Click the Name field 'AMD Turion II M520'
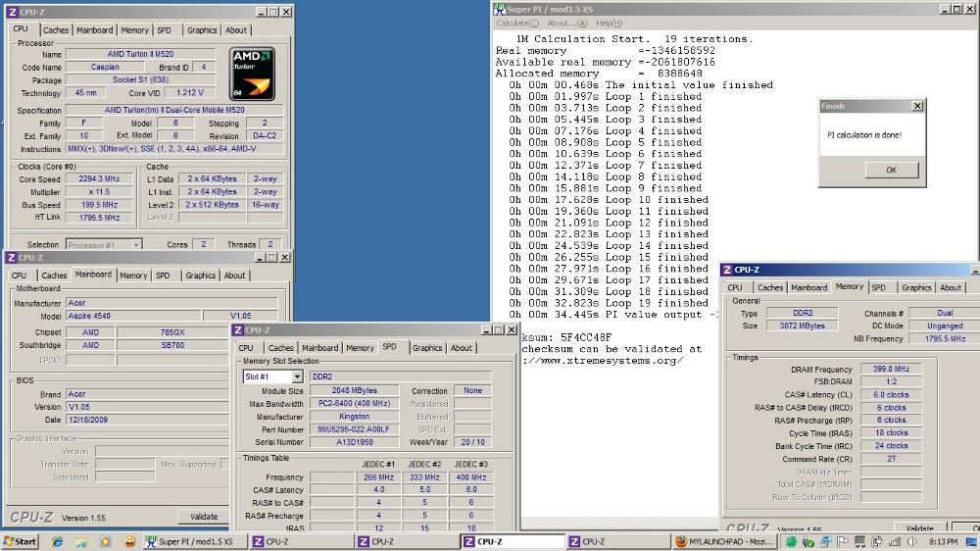Viewport: 980px width, 551px height. coord(140,54)
